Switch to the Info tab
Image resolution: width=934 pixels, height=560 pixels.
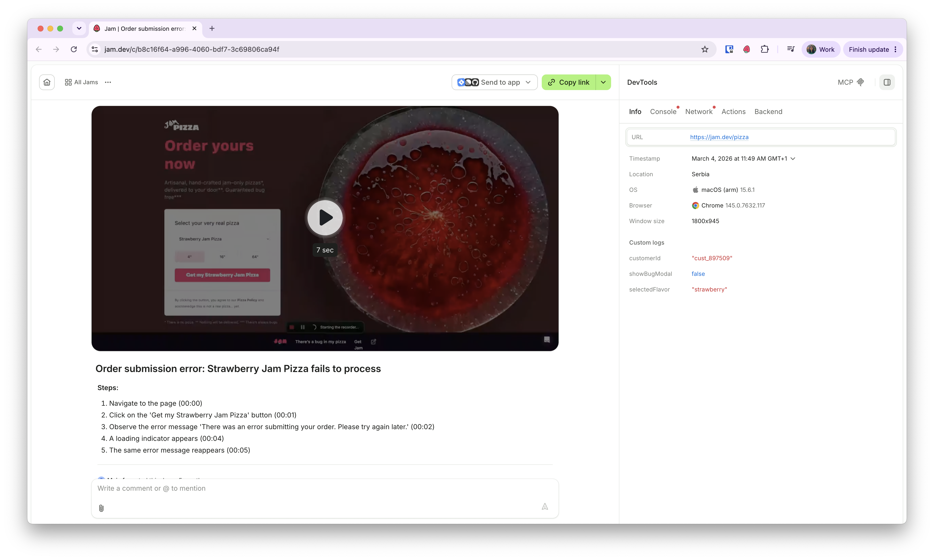tap(635, 112)
